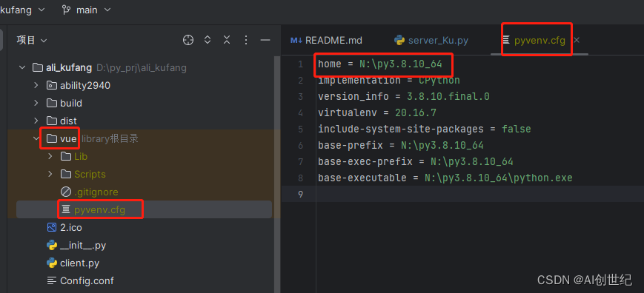Click Expand All arrows icon in project panel

[208, 40]
